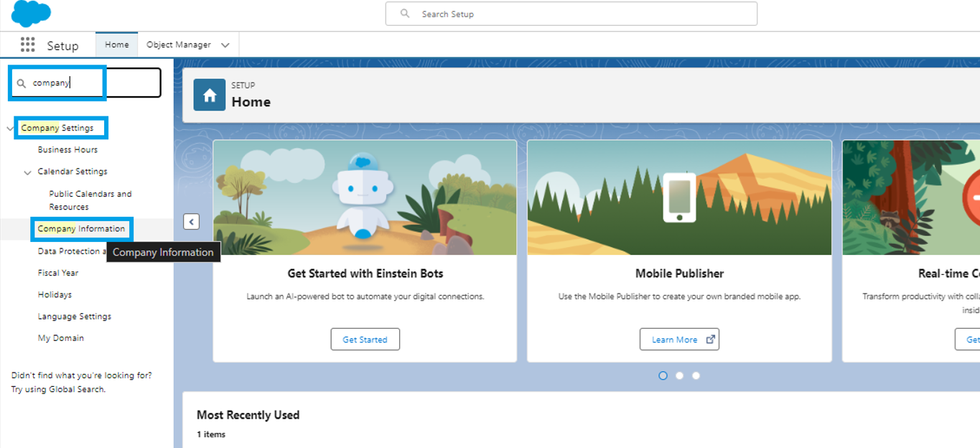Open the Object Manager dropdown arrow
This screenshot has height=448, width=980.
point(225,45)
